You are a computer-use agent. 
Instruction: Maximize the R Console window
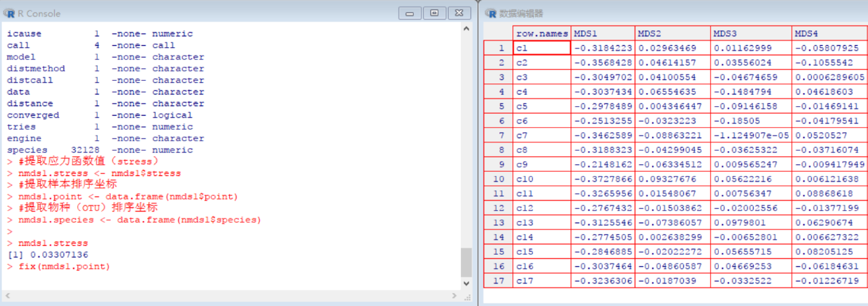click(x=434, y=13)
